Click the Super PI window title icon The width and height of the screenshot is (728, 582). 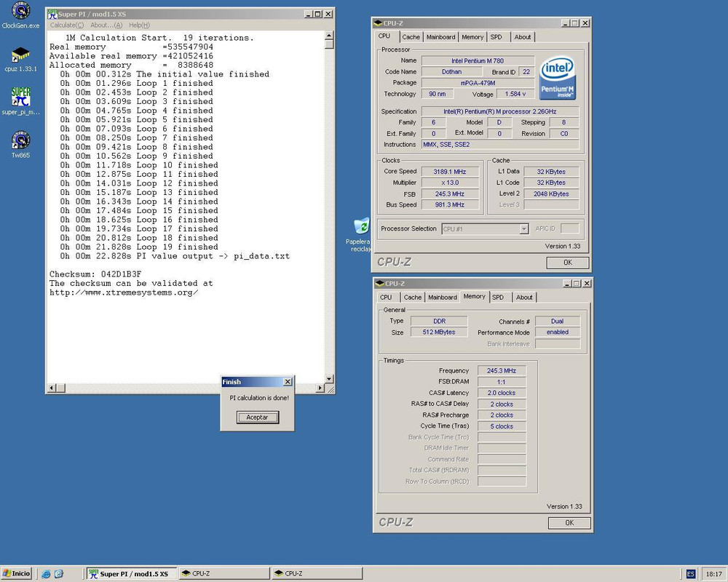[52, 14]
